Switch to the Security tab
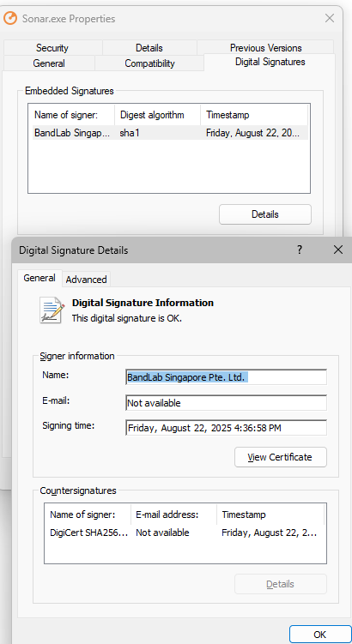 pos(52,48)
